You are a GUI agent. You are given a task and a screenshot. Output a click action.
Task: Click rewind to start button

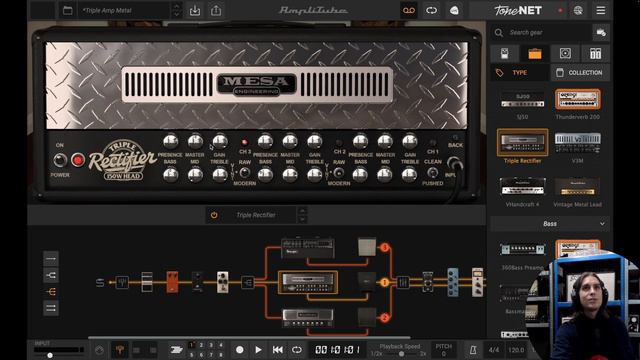click(278, 350)
